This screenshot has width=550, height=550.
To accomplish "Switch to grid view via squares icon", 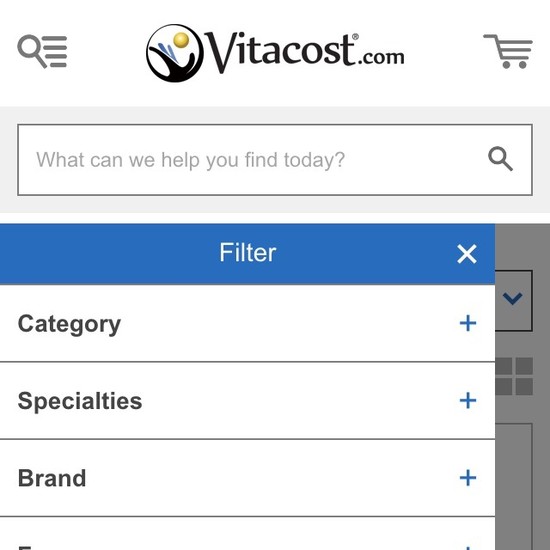I will point(514,376).
